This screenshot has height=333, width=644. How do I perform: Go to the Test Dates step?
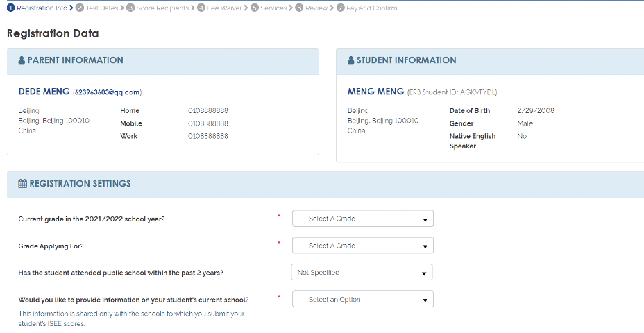102,8
